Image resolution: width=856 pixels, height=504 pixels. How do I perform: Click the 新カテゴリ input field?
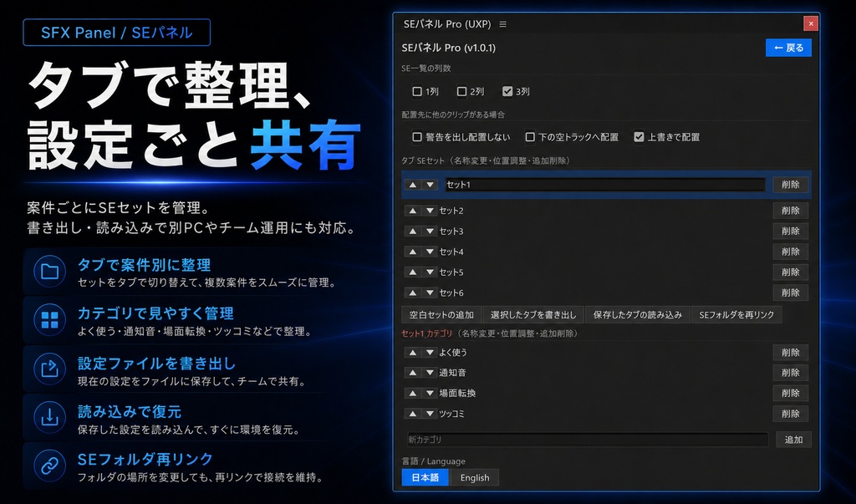588,440
